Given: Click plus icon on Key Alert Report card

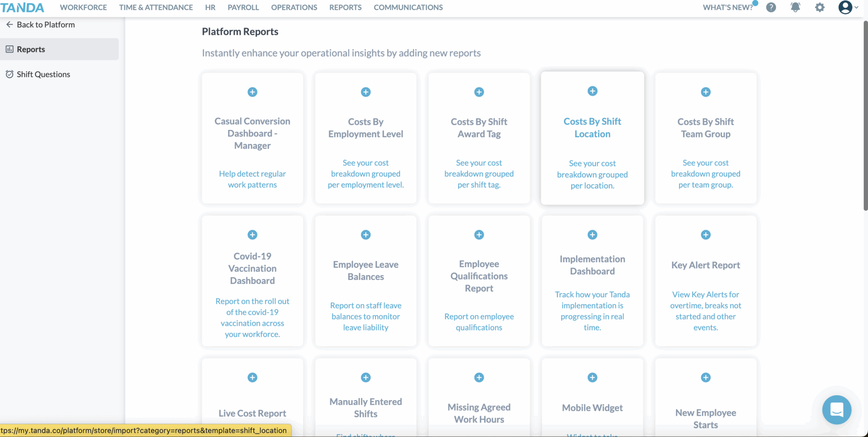Looking at the screenshot, I should pyautogui.click(x=706, y=235).
